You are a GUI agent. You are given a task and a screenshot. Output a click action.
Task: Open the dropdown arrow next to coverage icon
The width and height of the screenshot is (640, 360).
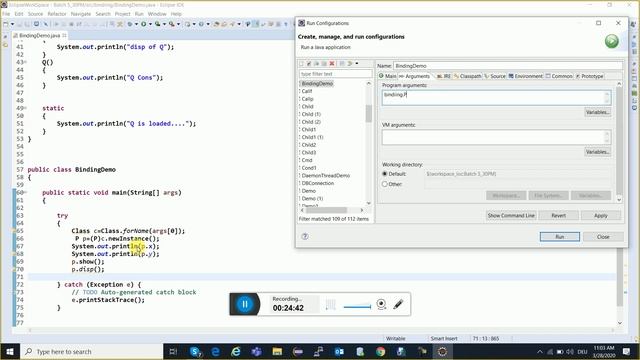[164, 24]
